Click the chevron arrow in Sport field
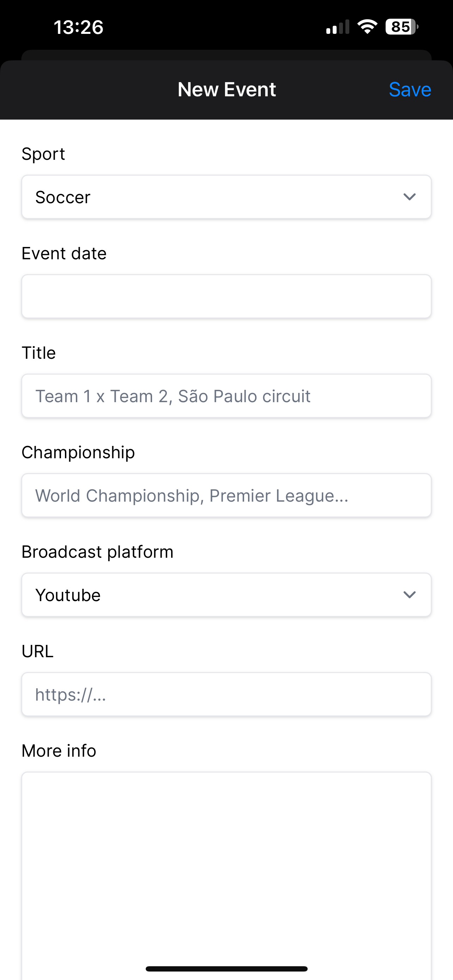 [409, 197]
